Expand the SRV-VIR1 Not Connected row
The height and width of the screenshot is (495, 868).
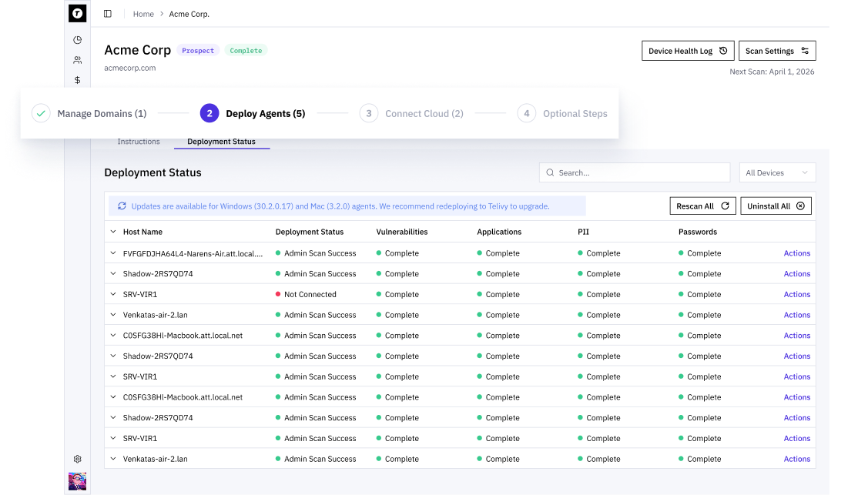(x=113, y=294)
